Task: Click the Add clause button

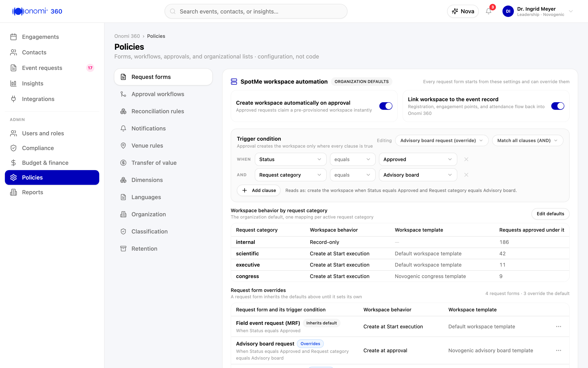Action: pos(258,190)
